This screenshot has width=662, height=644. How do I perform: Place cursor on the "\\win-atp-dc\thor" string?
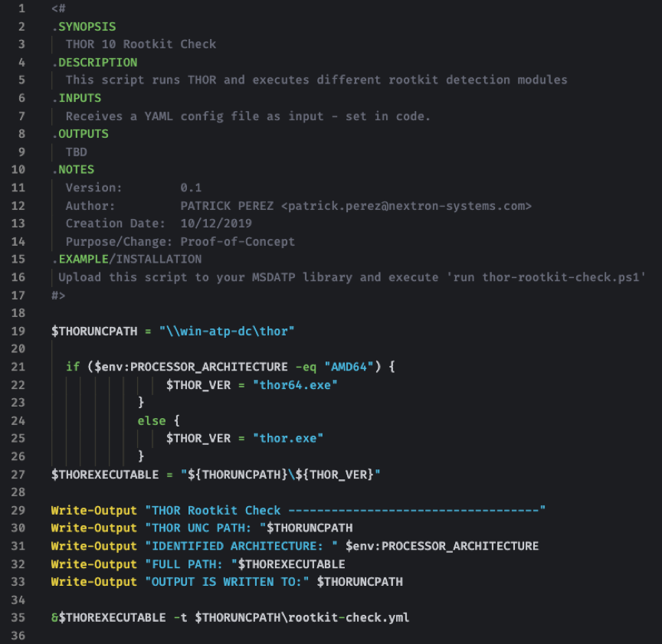click(227, 331)
